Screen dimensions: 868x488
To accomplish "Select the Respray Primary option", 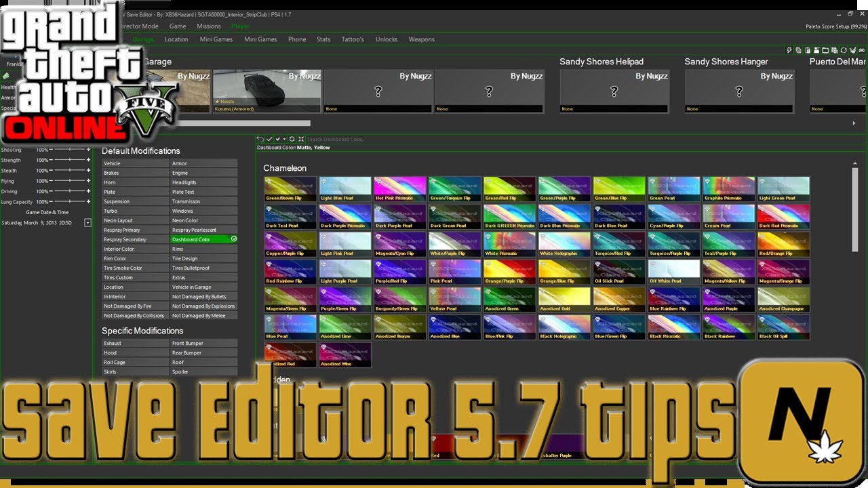I will tap(136, 230).
